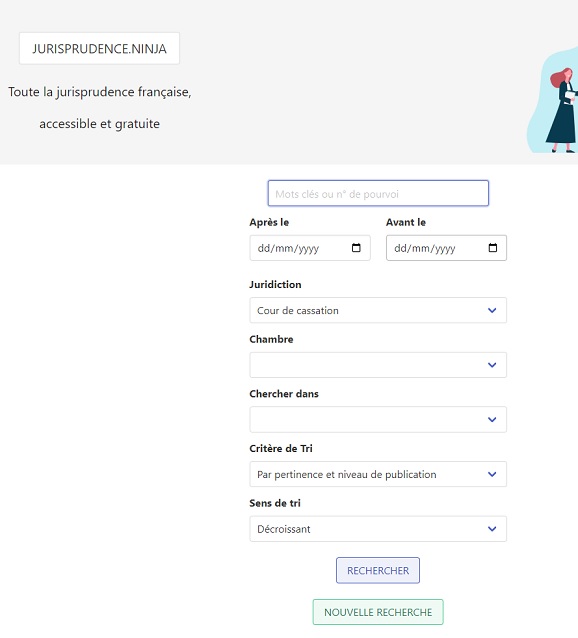The height and width of the screenshot is (638, 578).
Task: Click the Toute la jurisprudence française tagline
Action: 100,92
